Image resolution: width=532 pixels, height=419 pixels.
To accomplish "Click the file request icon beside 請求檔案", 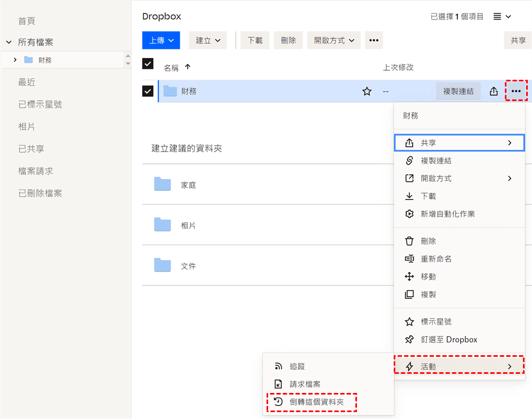I will 278,384.
